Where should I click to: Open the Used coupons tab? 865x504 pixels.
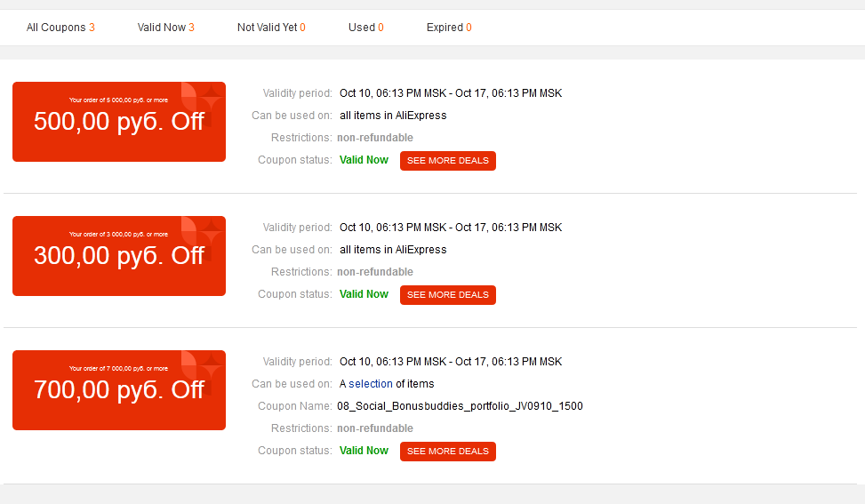tap(365, 28)
